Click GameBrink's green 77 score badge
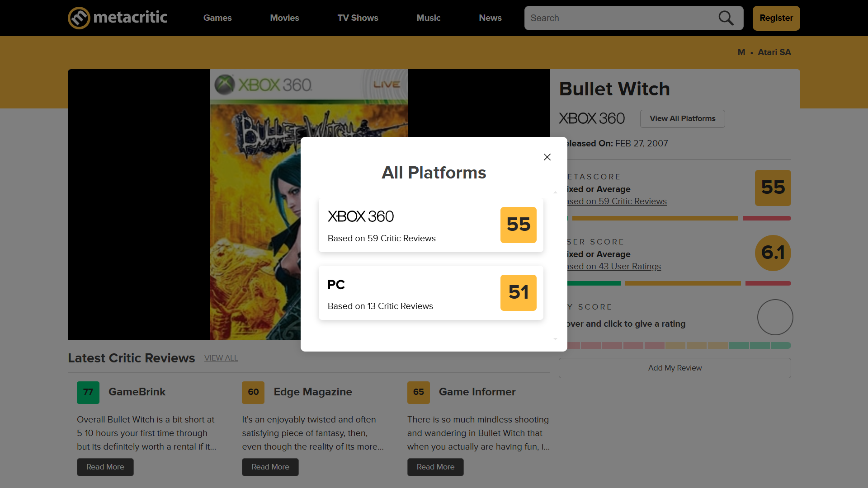The width and height of the screenshot is (868, 488). [x=88, y=392]
